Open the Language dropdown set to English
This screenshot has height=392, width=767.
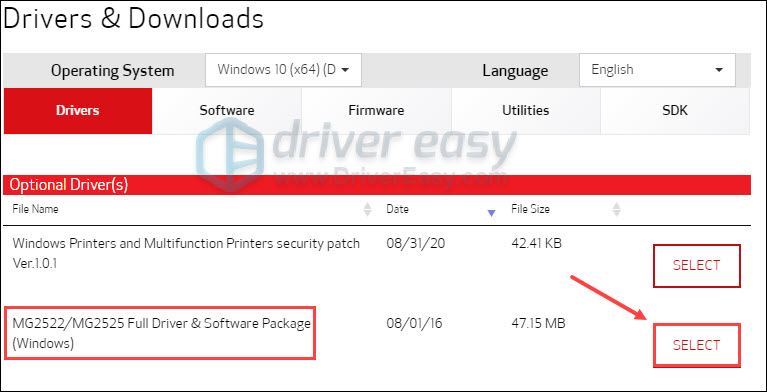click(657, 70)
